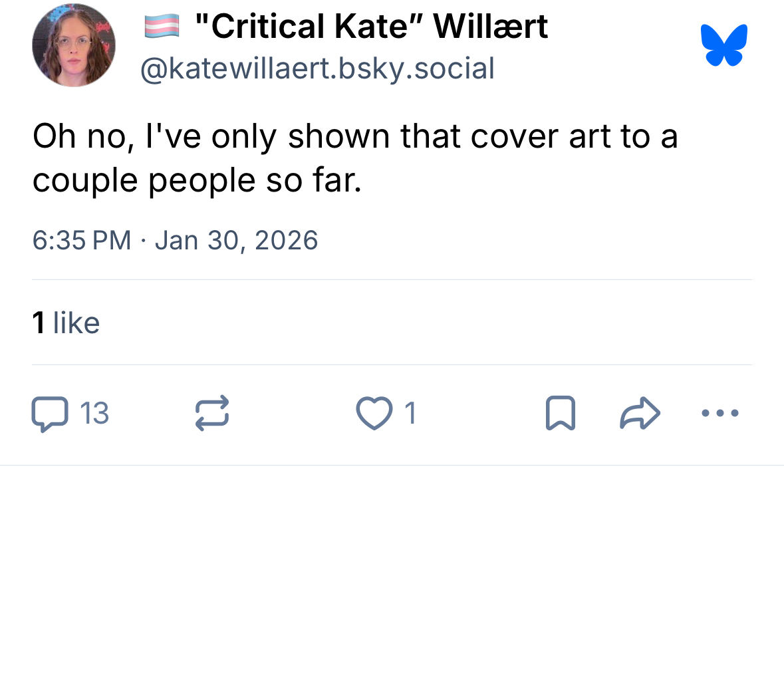Open Kate Willært's profile picture

tap(74, 45)
